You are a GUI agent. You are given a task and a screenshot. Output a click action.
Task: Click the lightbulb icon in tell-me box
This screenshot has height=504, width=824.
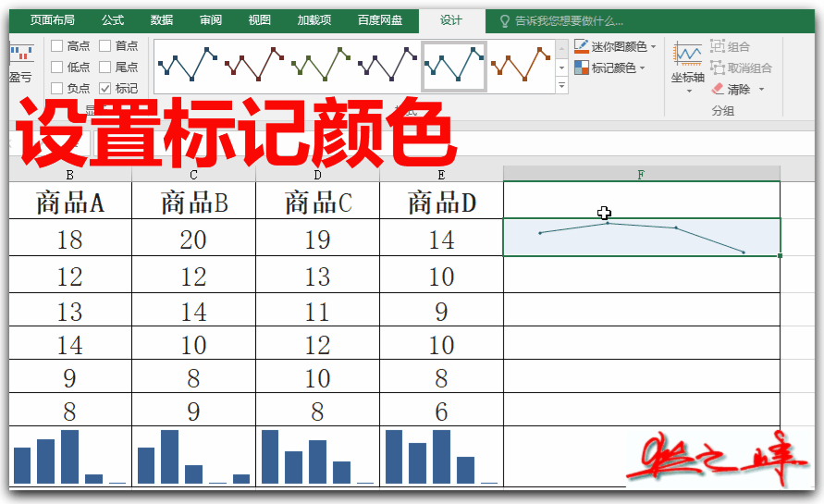tap(505, 21)
